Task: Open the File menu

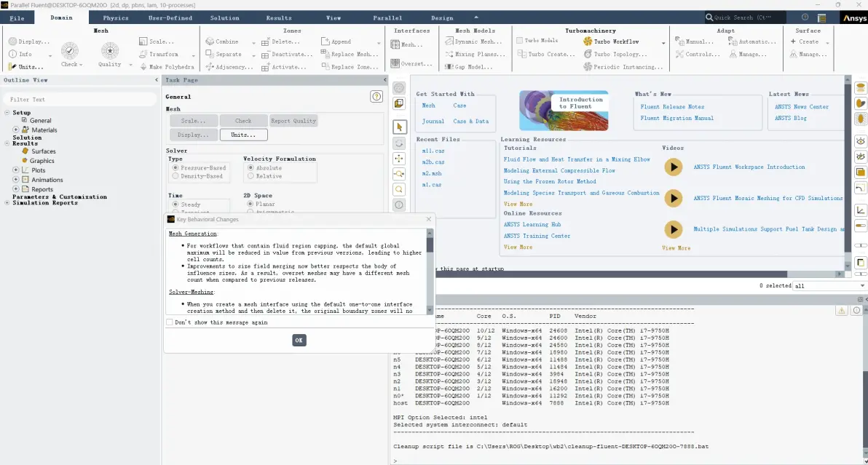Action: (17, 17)
